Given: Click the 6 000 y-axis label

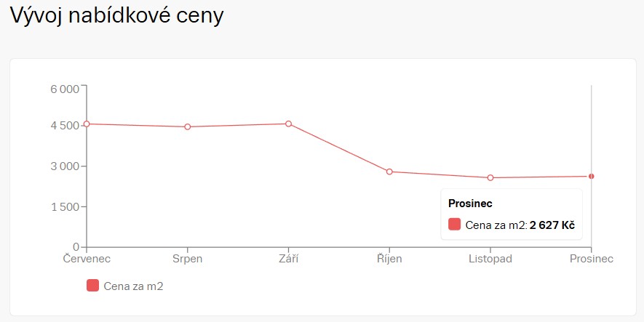Looking at the screenshot, I should point(64,89).
